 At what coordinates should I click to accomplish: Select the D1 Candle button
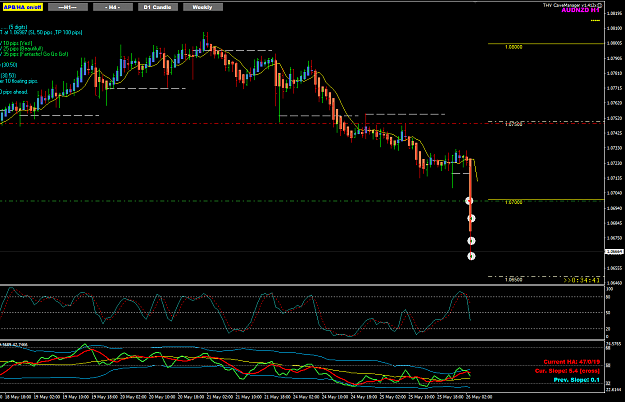click(x=158, y=7)
